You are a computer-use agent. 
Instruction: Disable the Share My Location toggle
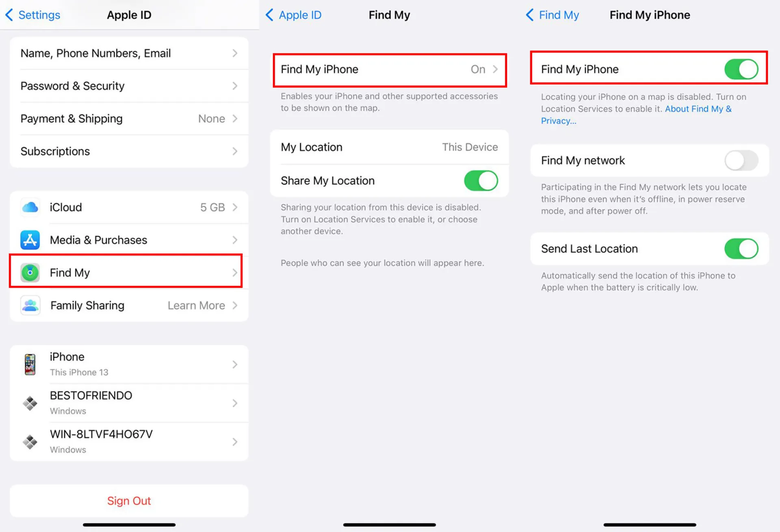coord(481,181)
